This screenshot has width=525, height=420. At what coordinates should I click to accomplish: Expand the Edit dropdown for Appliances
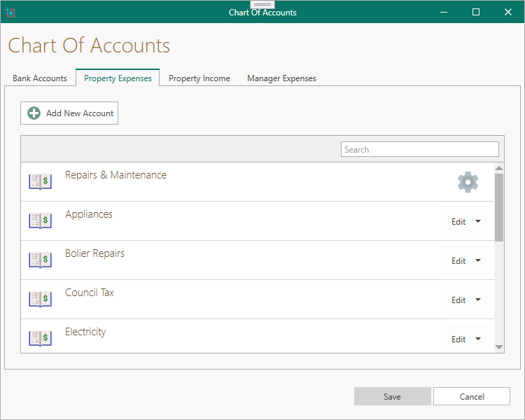[478, 221]
